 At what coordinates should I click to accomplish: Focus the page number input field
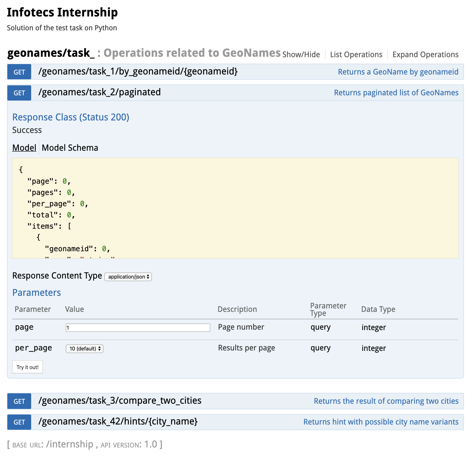(x=138, y=328)
